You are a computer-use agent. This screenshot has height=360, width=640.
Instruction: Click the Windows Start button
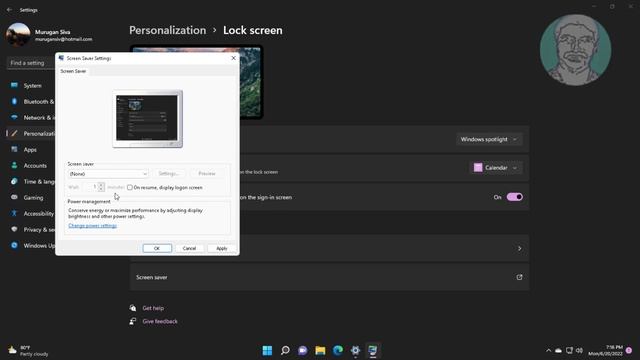click(x=267, y=350)
